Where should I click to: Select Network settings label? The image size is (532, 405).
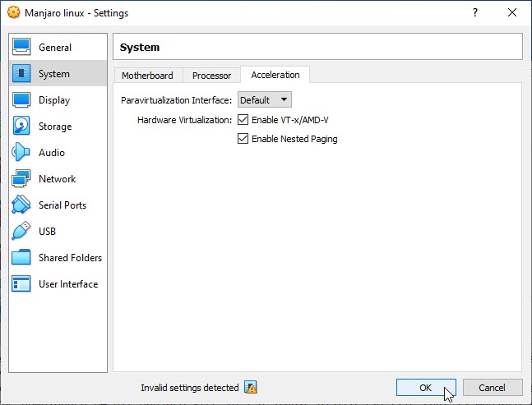point(57,179)
